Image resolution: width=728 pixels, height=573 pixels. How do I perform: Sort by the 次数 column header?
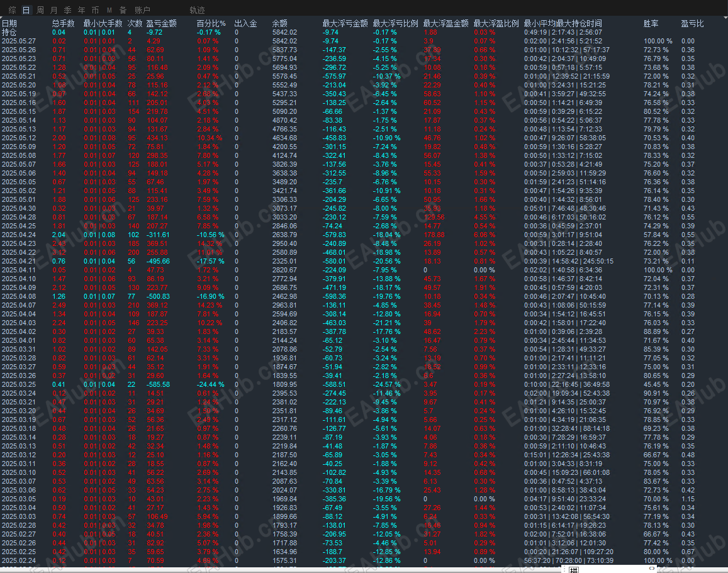pyautogui.click(x=135, y=23)
